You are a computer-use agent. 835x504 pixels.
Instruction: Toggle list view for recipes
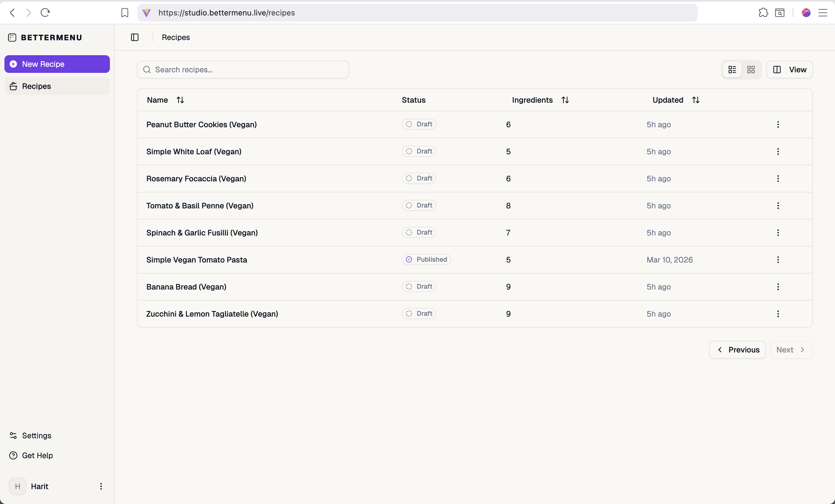(732, 70)
